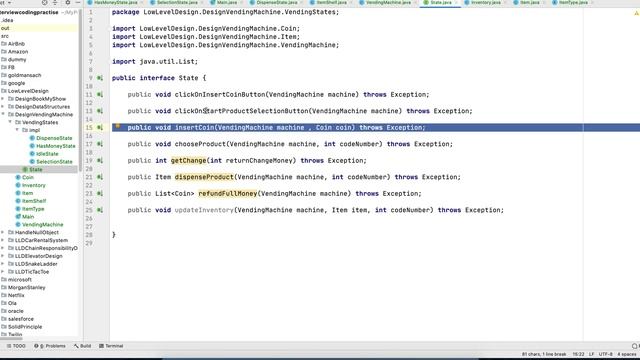
Task: Open the TODO tool window
Action: pos(16,346)
